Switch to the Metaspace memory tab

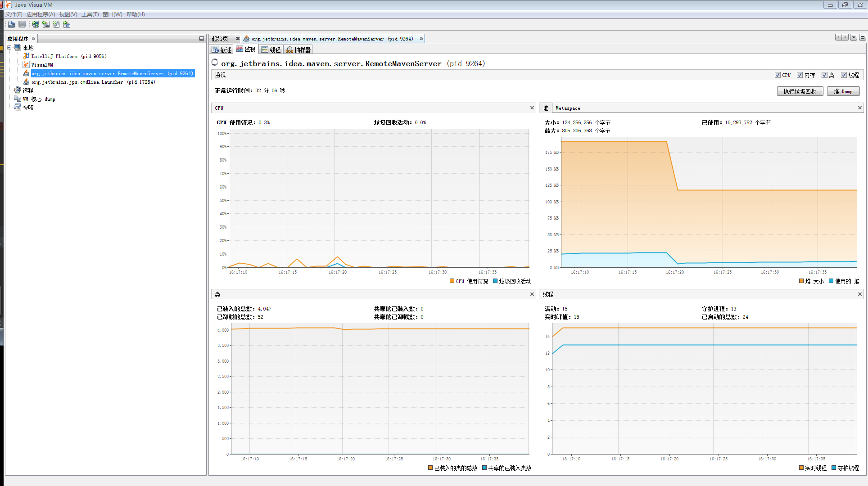[567, 108]
